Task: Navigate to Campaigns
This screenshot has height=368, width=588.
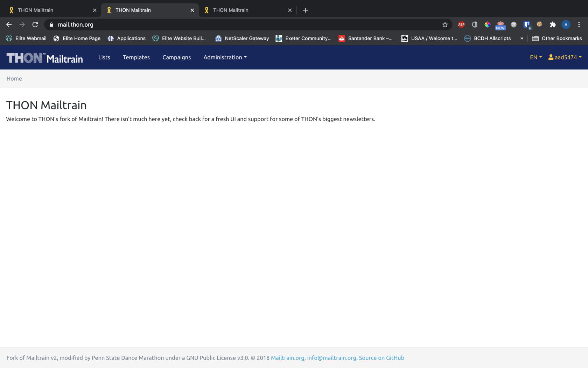Action: tap(177, 57)
